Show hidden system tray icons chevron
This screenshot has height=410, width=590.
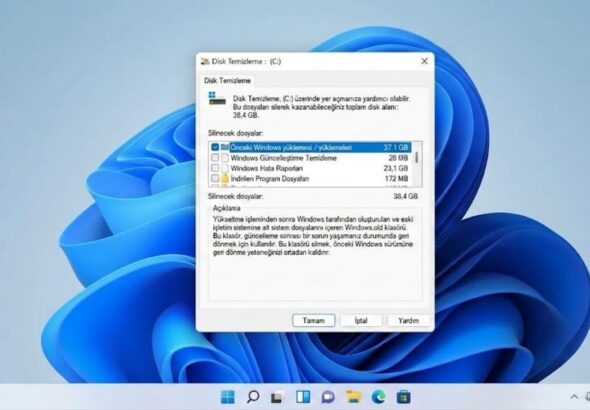574,396
